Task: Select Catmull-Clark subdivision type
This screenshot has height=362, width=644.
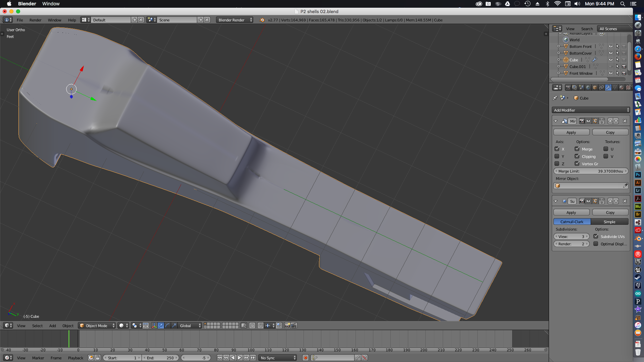Action: (x=572, y=222)
